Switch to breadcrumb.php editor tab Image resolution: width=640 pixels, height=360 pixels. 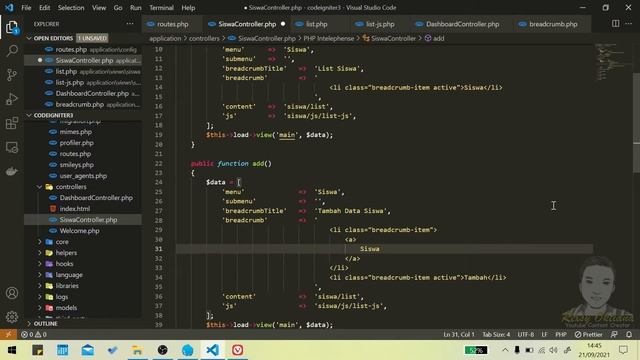553,24
